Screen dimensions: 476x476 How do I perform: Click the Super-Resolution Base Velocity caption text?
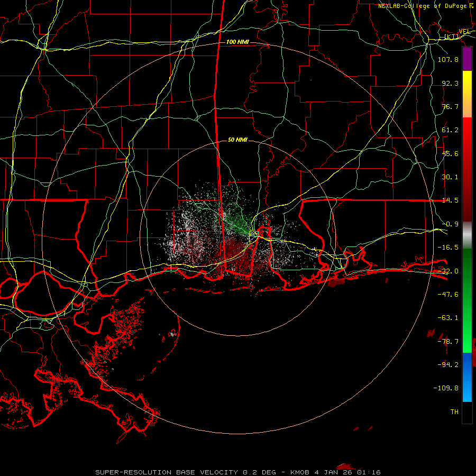coord(237,472)
